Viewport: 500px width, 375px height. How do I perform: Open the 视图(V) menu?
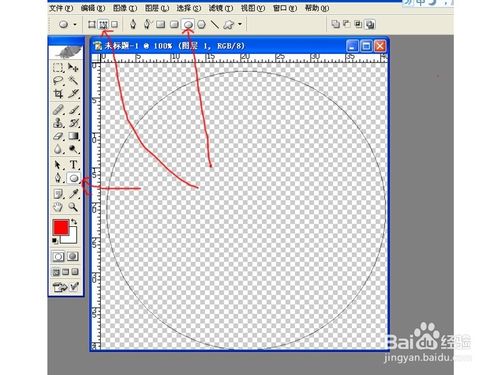(x=253, y=8)
